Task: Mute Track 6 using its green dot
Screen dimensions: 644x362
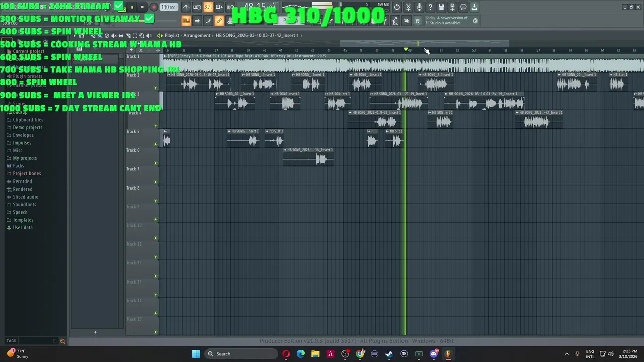Action: [156, 163]
